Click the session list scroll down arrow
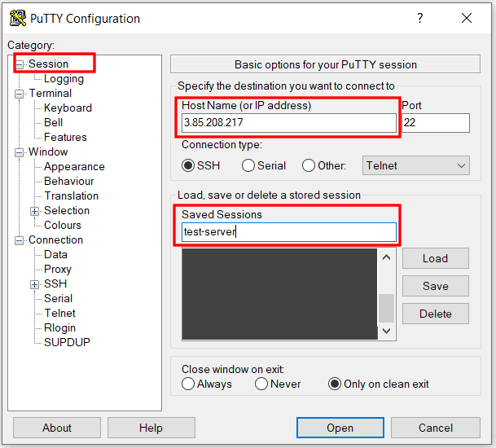 click(x=386, y=331)
